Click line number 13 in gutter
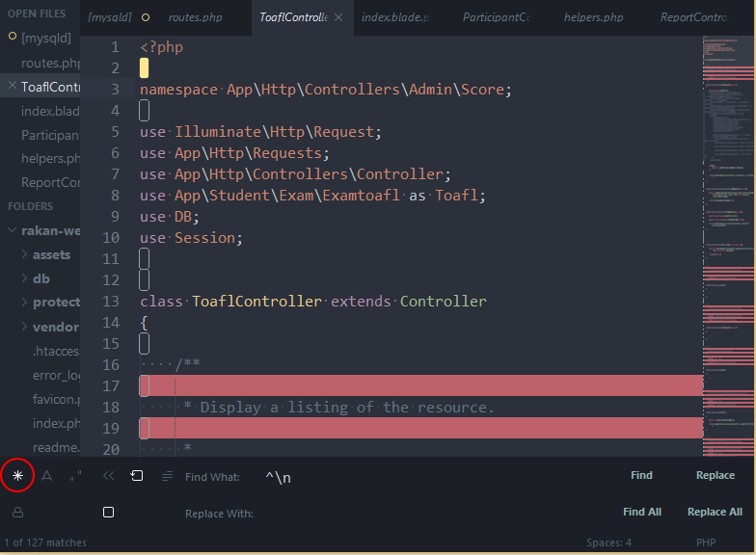 [111, 302]
